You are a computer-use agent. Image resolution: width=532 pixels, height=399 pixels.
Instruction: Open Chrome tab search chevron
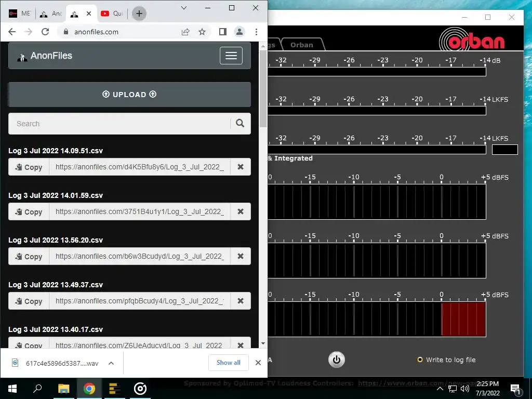pyautogui.click(x=184, y=8)
